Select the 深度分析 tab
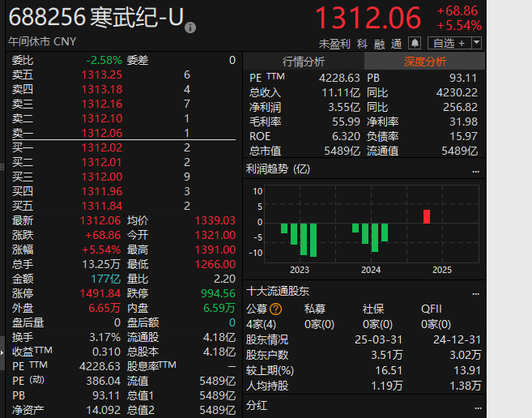The image size is (532, 418). click(425, 62)
